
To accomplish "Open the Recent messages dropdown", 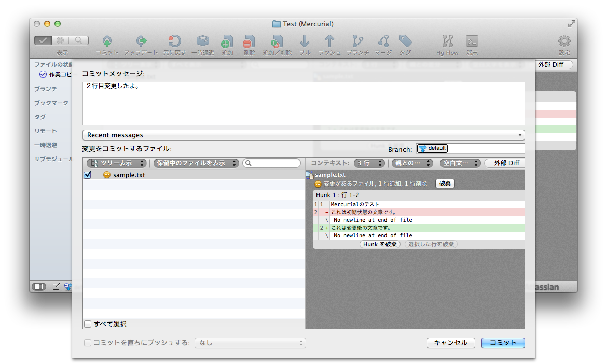I will tap(303, 135).
